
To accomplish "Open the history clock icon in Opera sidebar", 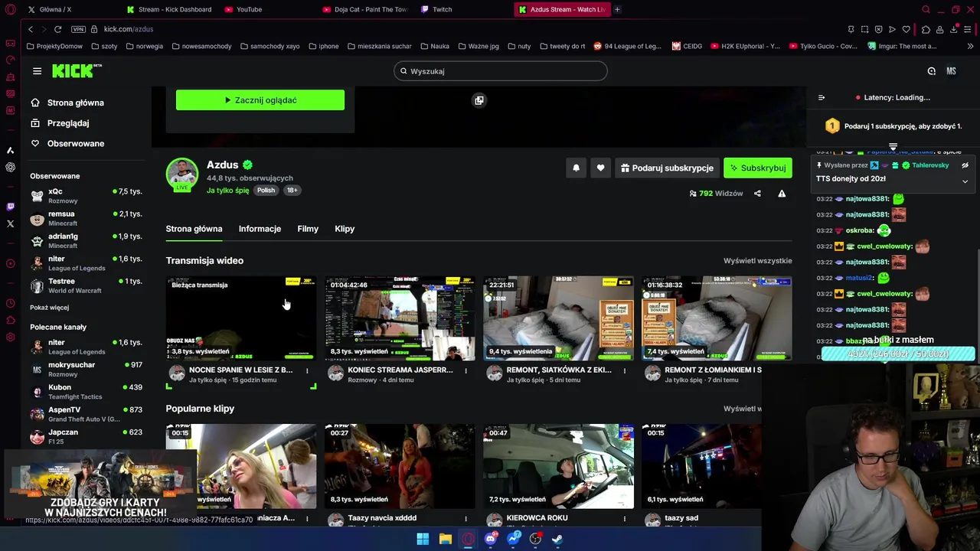I will (x=10, y=303).
